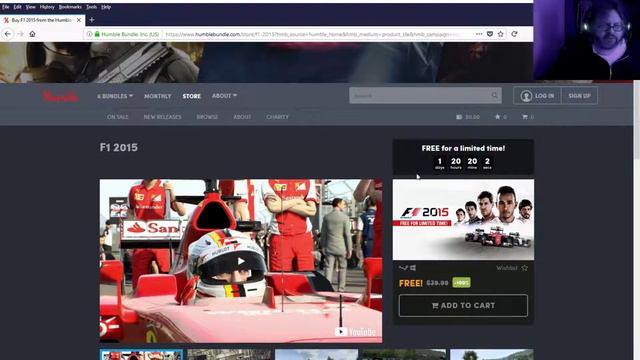Open the Firefox Help menu
This screenshot has width=640, height=360.
tap(106, 7)
